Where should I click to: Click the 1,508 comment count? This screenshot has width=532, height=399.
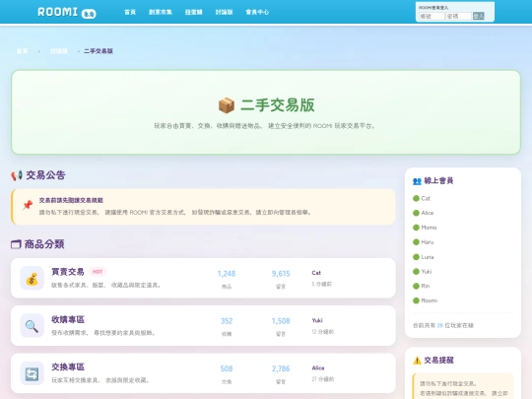coord(281,321)
